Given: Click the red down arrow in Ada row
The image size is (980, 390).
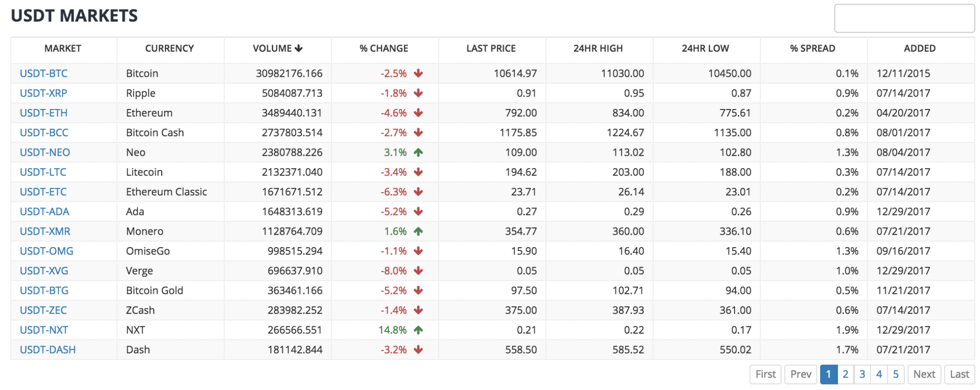Looking at the screenshot, I should tap(418, 211).
